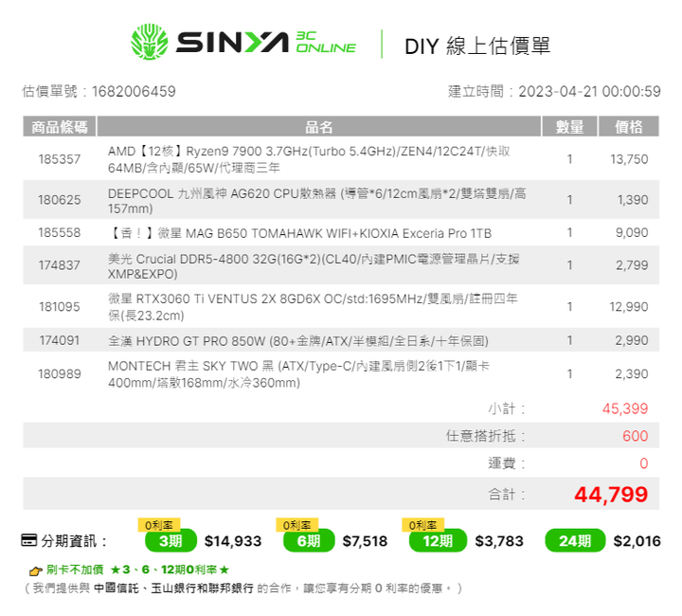Click the 小計 label

coord(507,408)
